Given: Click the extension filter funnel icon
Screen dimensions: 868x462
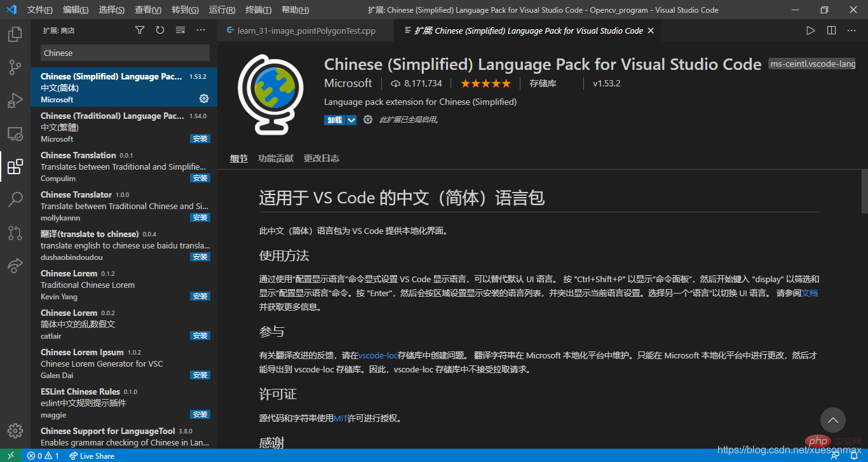Looking at the screenshot, I should [140, 30].
